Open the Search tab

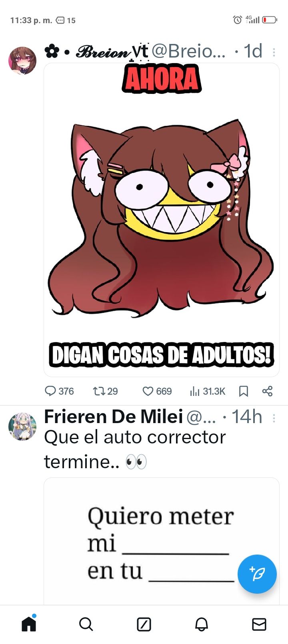click(x=86, y=624)
